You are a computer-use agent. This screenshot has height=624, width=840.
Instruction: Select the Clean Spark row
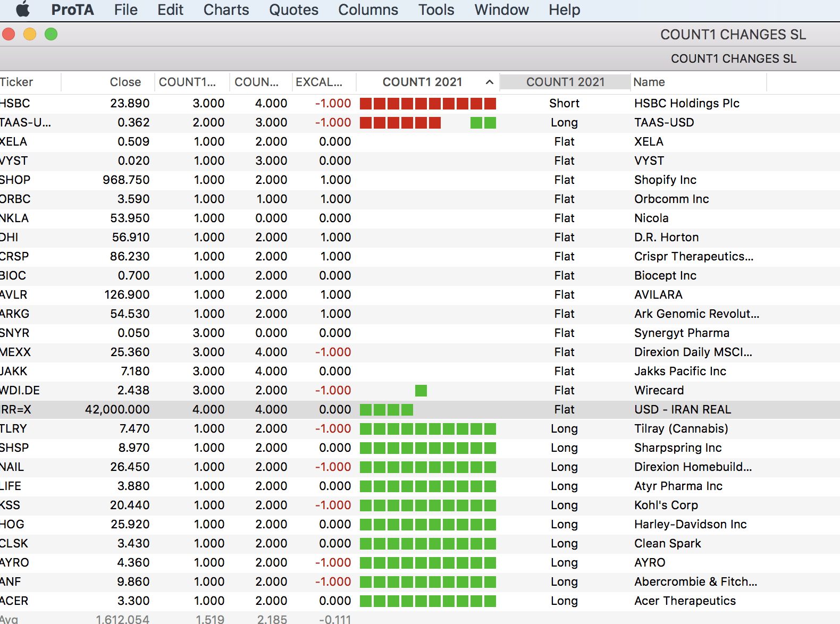coord(420,543)
